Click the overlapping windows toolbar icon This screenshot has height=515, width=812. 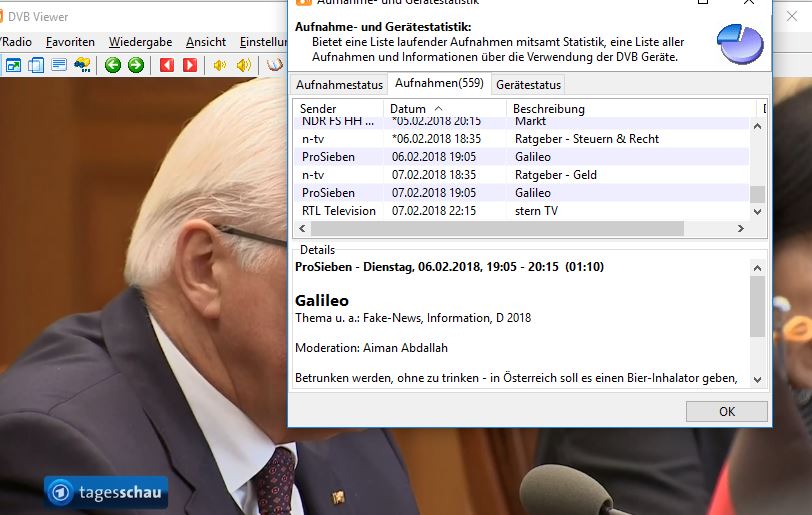[x=37, y=66]
